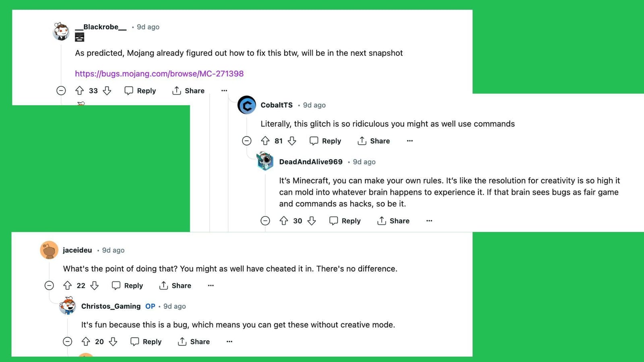This screenshot has height=362, width=644.
Task: Click Reply on jaceideu's comment
Action: [127, 286]
